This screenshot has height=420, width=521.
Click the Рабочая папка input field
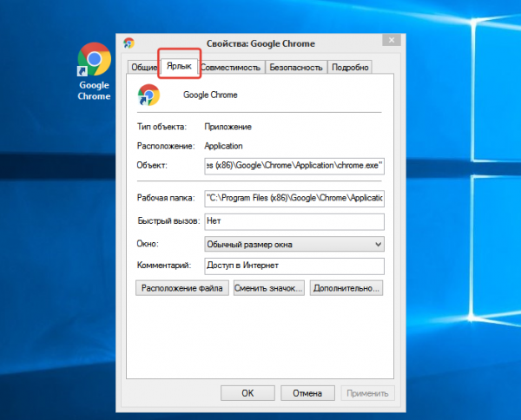(x=294, y=199)
